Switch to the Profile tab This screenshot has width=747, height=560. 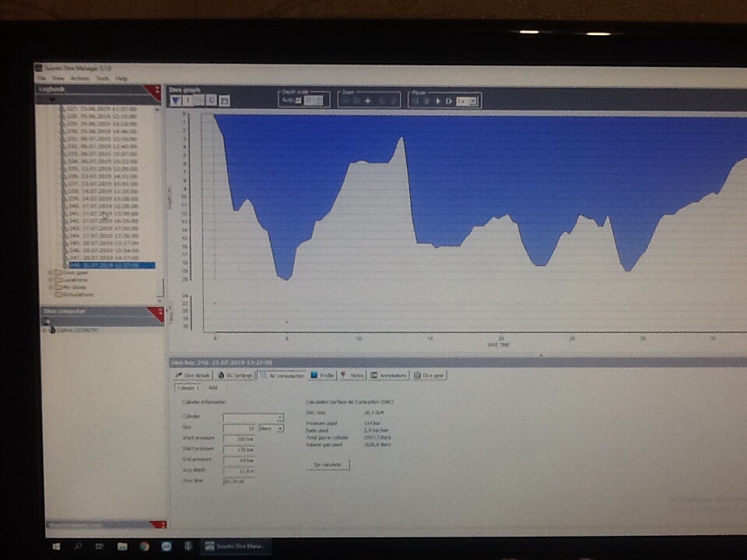pyautogui.click(x=322, y=375)
